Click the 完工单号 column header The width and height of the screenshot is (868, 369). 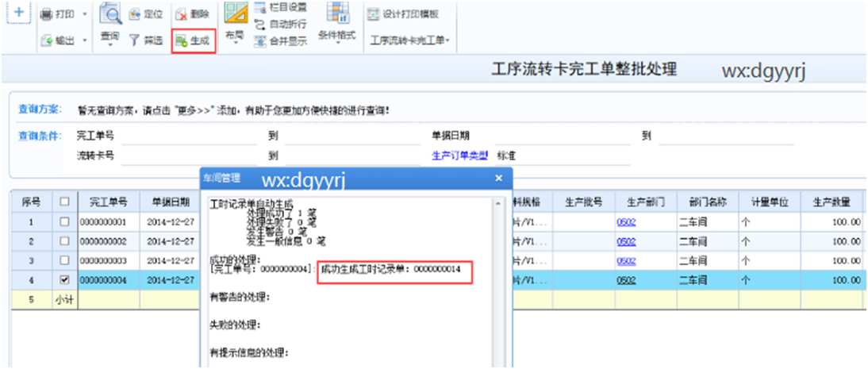(109, 202)
